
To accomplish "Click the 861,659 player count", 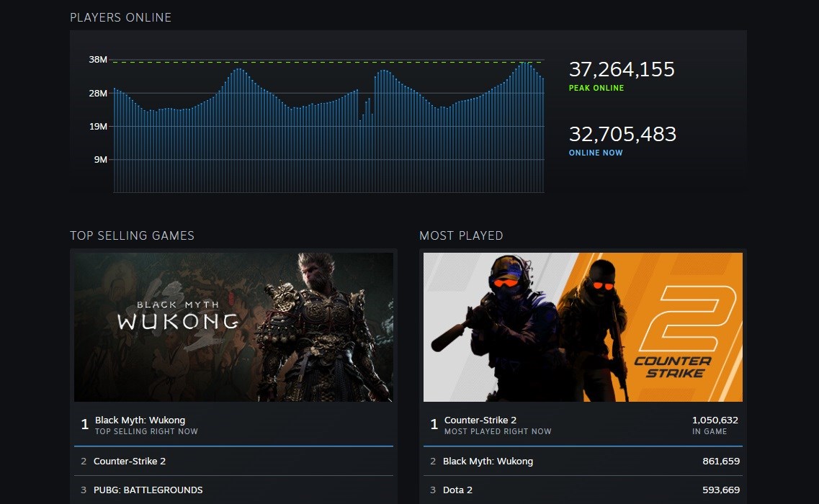I will [721, 462].
